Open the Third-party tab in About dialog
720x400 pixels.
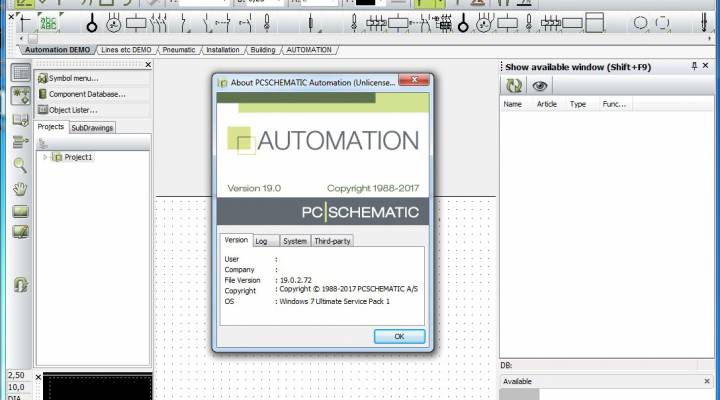332,241
